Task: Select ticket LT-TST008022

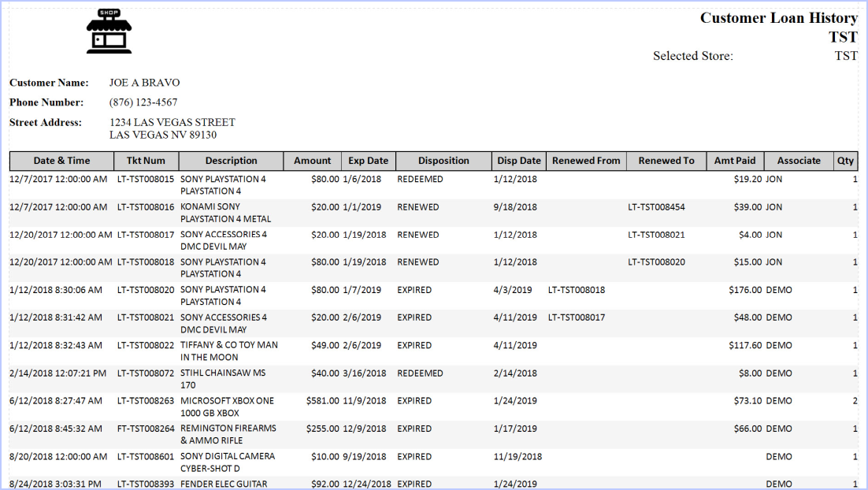Action: (146, 345)
